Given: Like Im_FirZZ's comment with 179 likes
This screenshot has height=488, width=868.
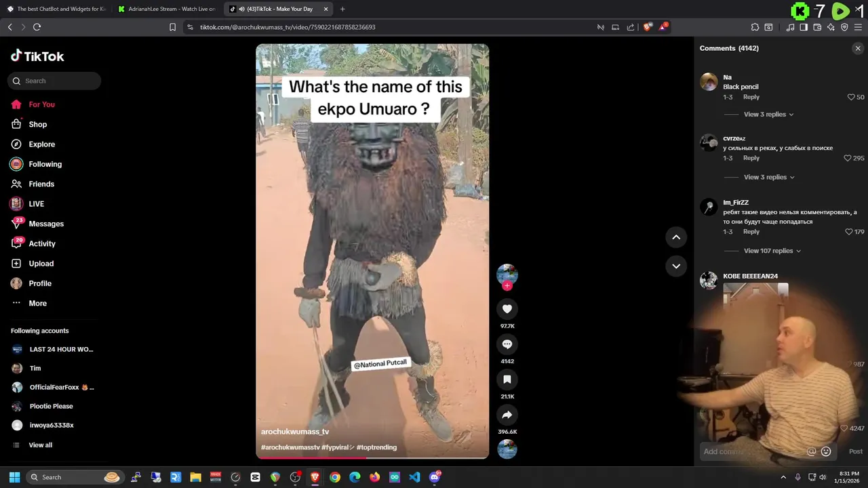Looking at the screenshot, I should [848, 232].
